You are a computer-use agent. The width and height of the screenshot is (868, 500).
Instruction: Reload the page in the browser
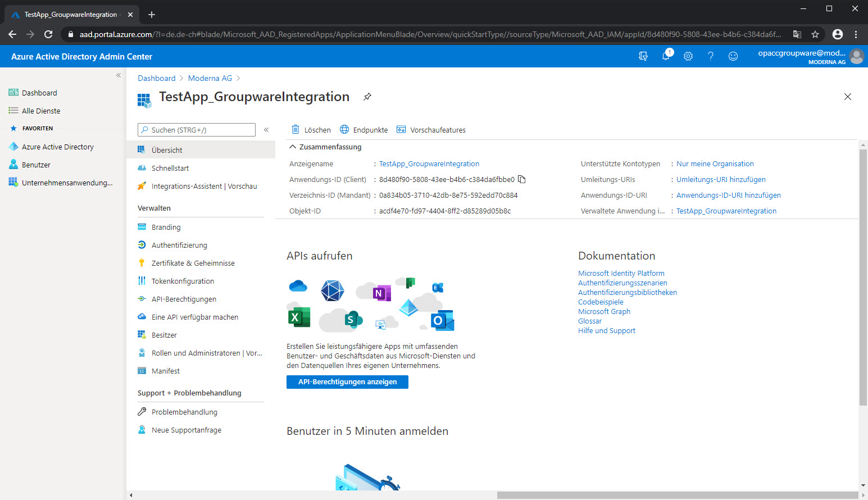point(48,34)
